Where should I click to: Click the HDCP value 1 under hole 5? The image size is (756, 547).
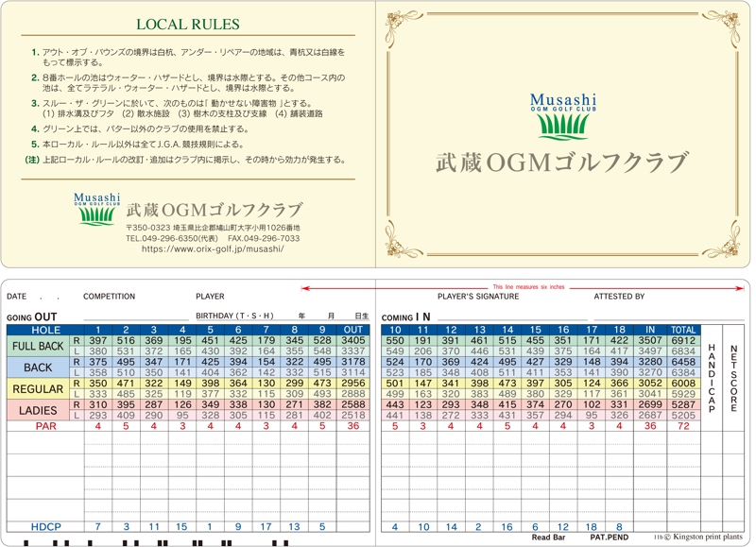(x=210, y=527)
